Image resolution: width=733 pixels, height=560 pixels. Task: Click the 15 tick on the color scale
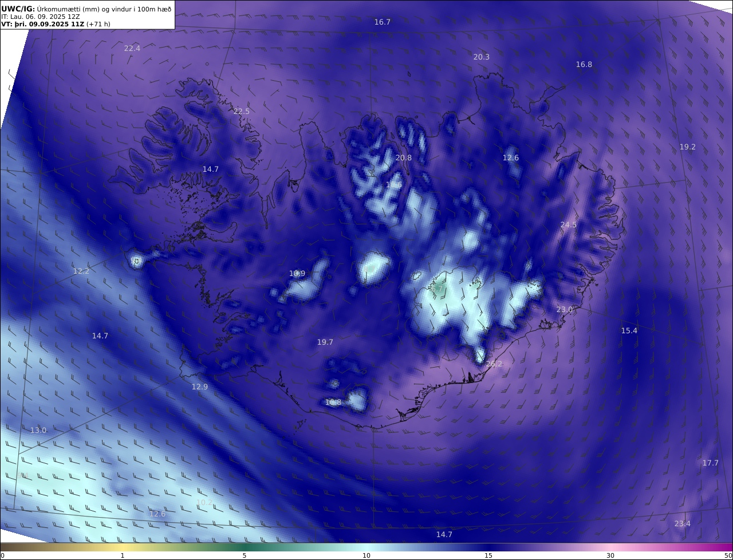[x=488, y=555]
